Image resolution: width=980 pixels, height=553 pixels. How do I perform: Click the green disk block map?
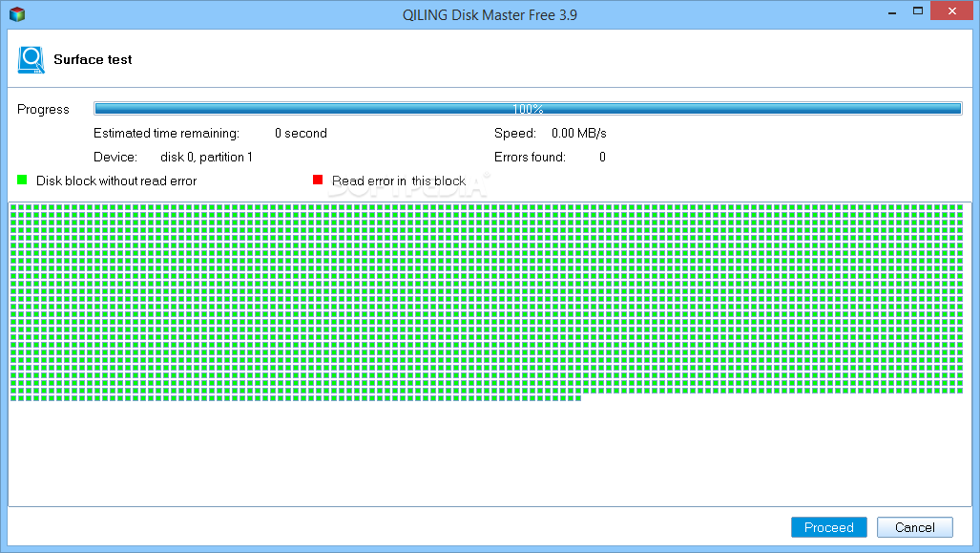pyautogui.click(x=487, y=302)
